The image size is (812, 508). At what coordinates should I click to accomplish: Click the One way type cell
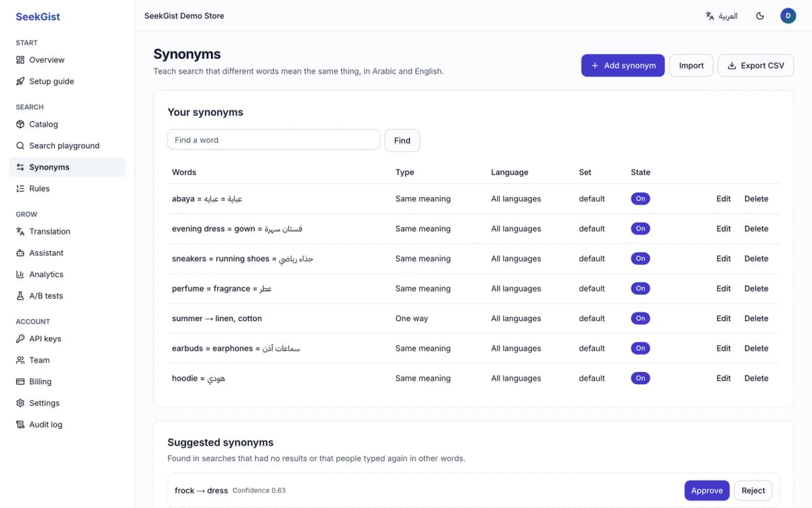pyautogui.click(x=411, y=318)
